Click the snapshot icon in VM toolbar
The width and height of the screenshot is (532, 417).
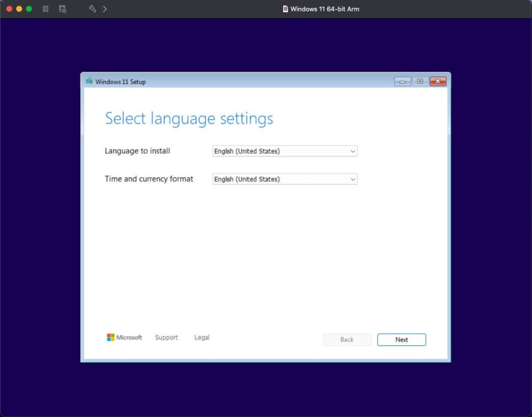(62, 9)
